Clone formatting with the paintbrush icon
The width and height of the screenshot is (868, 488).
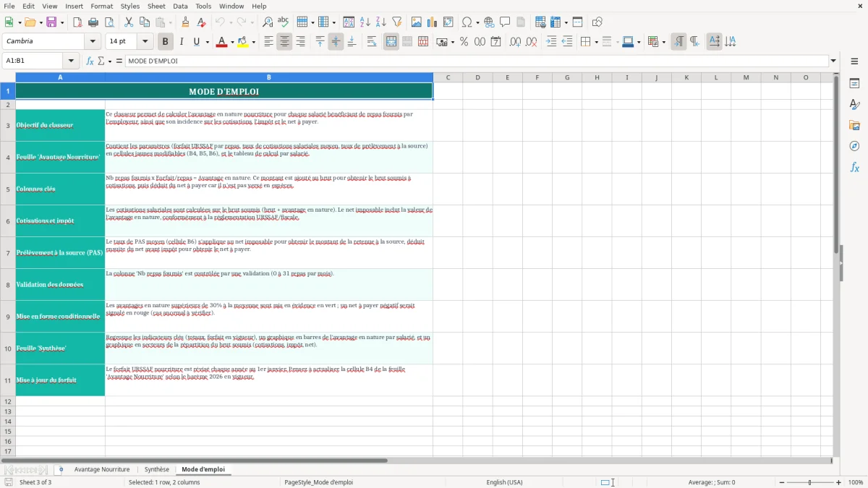pos(185,22)
